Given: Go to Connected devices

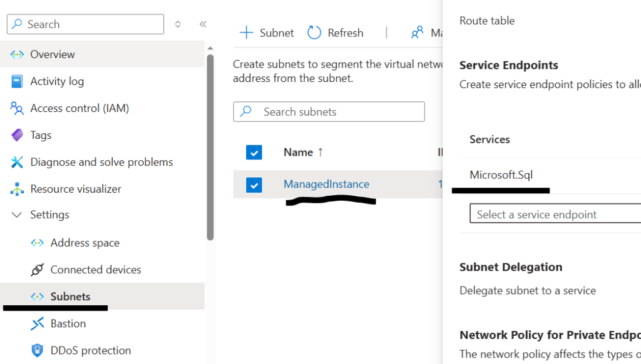Looking at the screenshot, I should point(102,270).
